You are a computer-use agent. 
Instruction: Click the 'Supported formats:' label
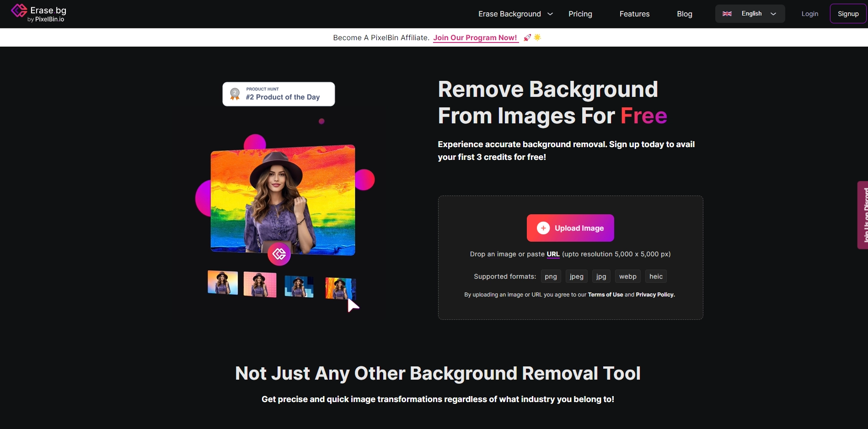(505, 276)
